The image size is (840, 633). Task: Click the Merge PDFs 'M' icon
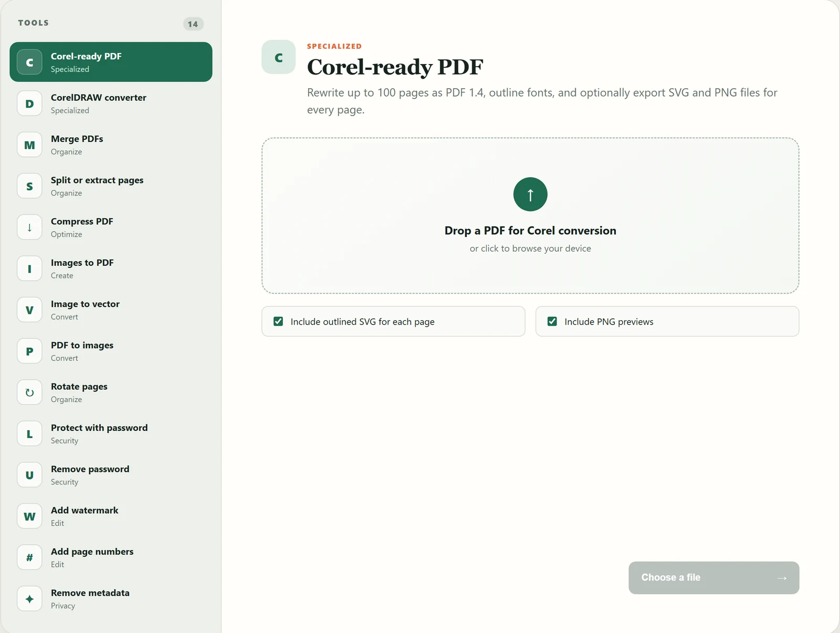(29, 145)
